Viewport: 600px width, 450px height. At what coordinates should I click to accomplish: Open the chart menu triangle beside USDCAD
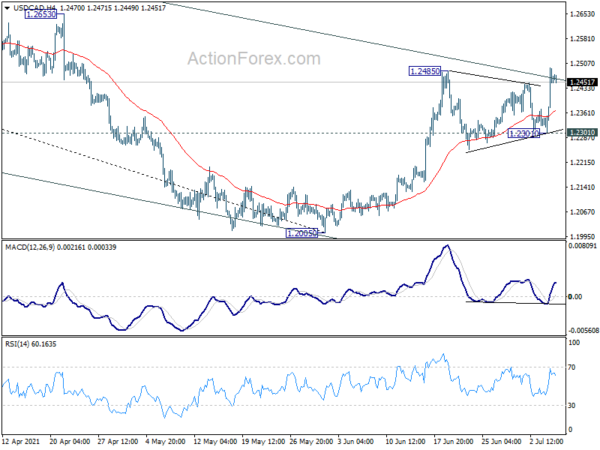7,7
